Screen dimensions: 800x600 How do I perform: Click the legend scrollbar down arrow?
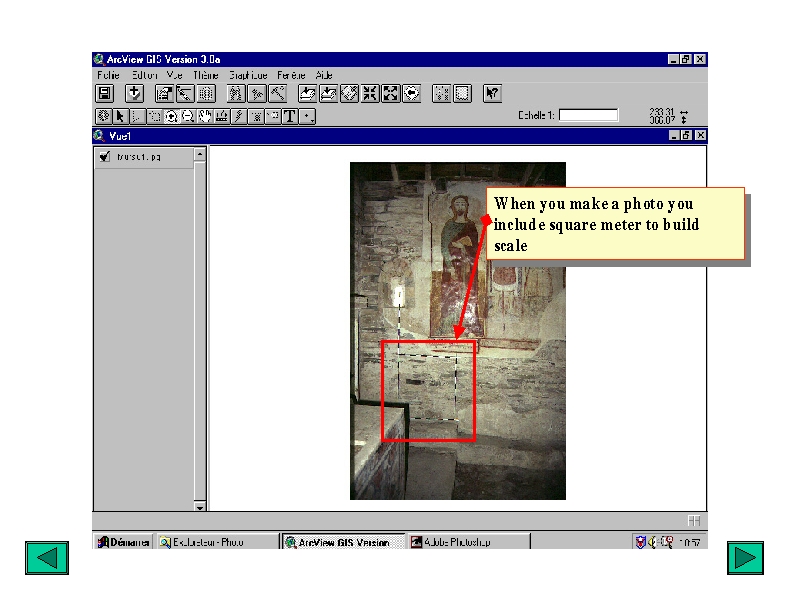200,507
